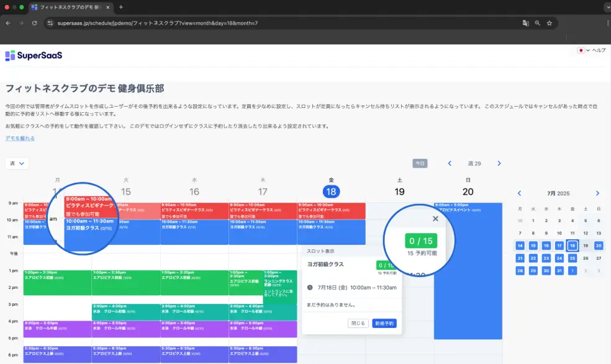611x364 pixels.
Task: Reload the page with the refresh icon
Action: point(34,23)
